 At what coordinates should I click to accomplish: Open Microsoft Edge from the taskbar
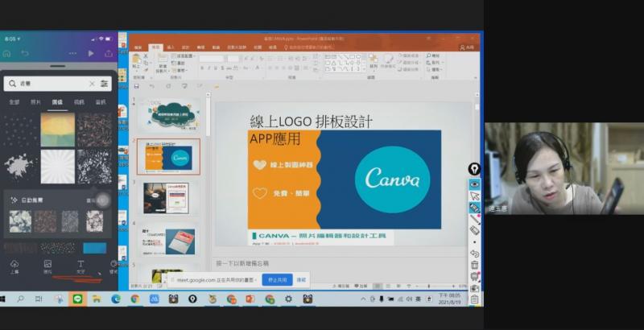coord(116,299)
